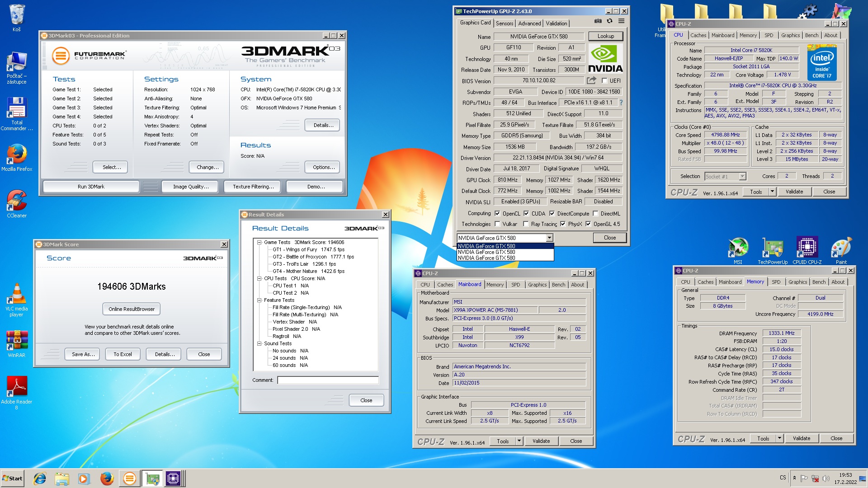868x488 pixels.
Task: Toggle OpenCL checkbox
Action: (497, 214)
